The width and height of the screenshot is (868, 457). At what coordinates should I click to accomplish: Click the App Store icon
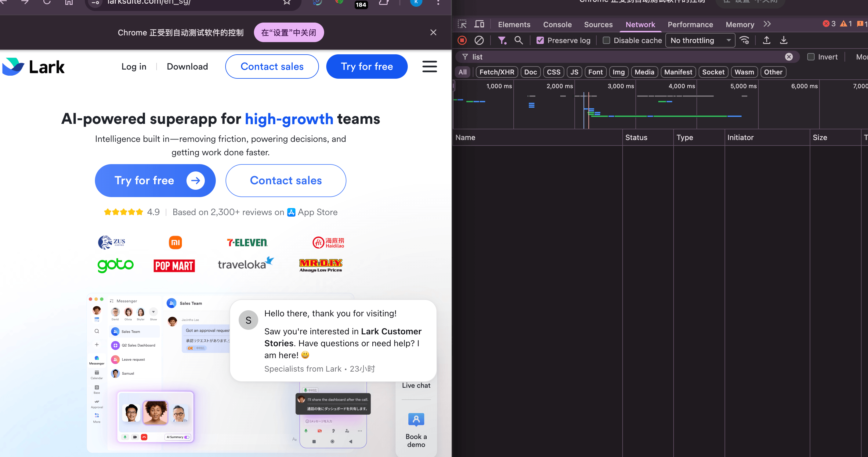(x=291, y=212)
